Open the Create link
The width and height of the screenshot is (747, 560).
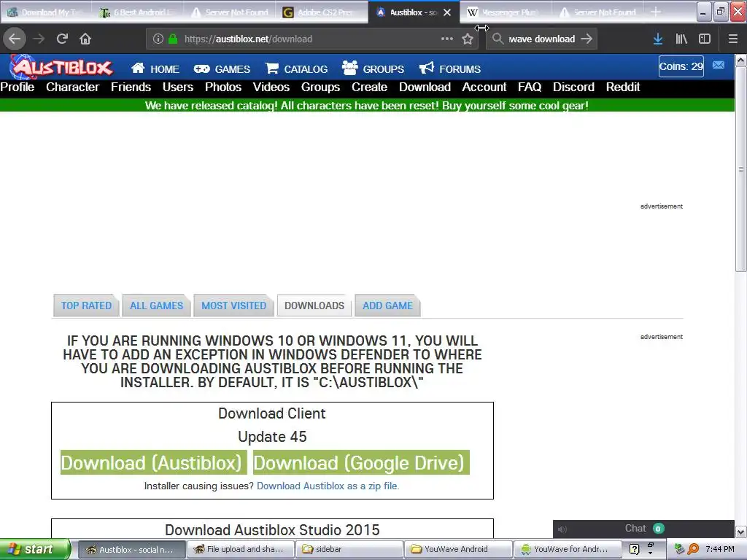tap(369, 87)
